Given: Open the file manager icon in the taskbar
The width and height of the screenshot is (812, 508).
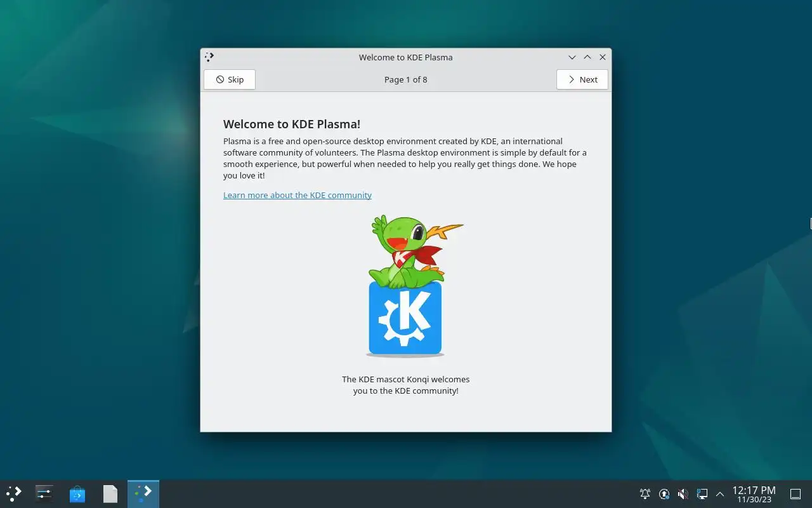Looking at the screenshot, I should (110, 493).
